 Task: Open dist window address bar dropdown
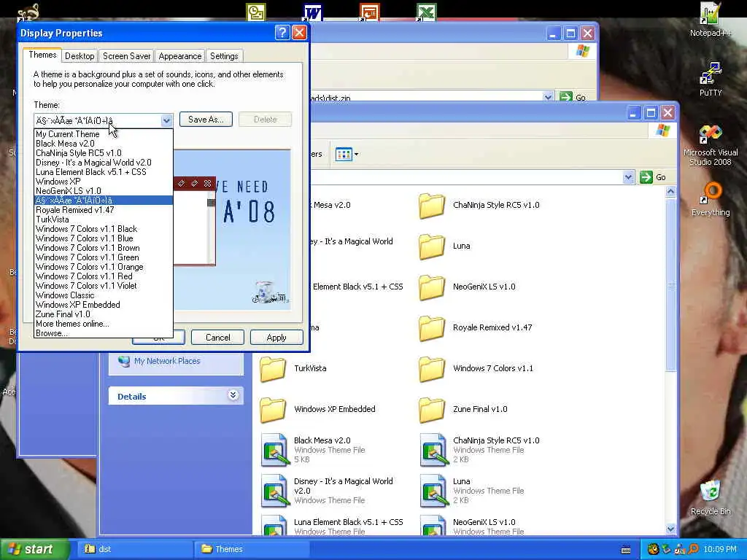548,97
